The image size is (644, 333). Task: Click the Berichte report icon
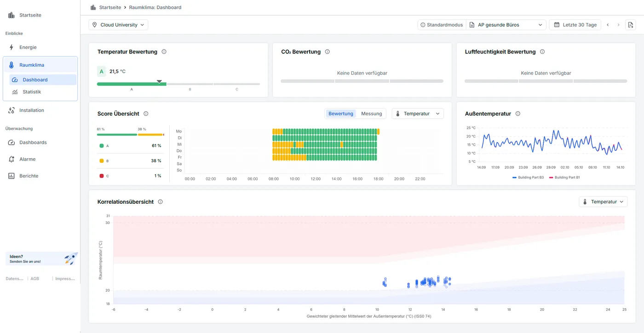[11, 176]
